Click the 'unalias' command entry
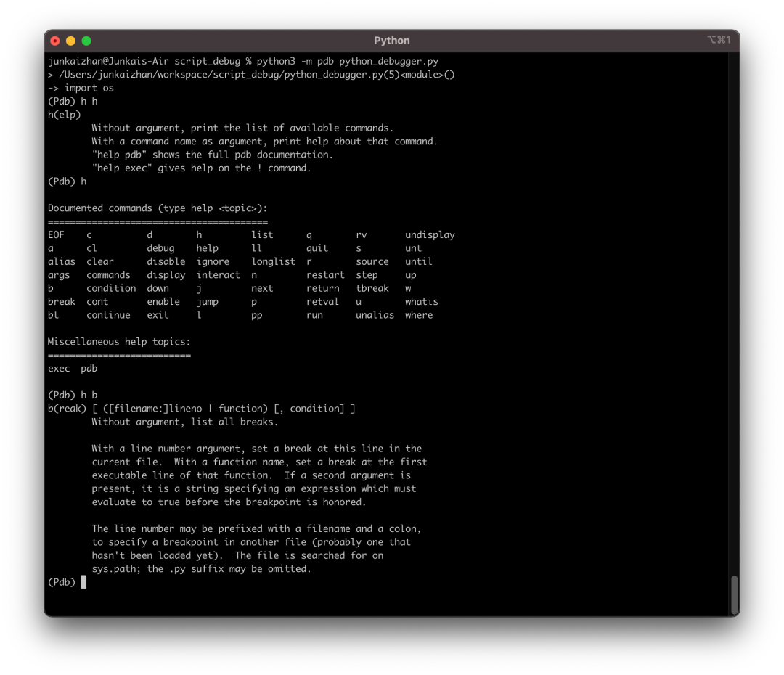784x675 pixels. point(375,315)
